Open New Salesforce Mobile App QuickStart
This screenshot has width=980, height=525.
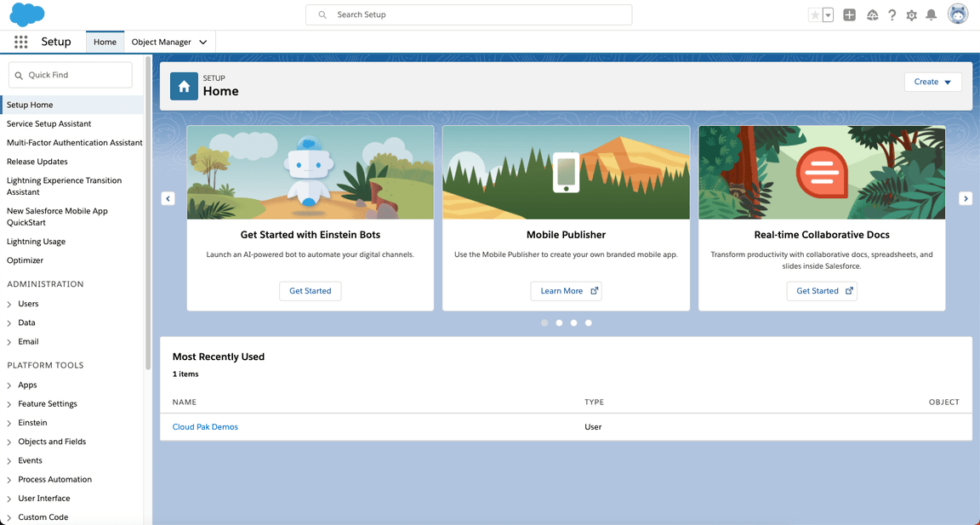[x=57, y=216]
